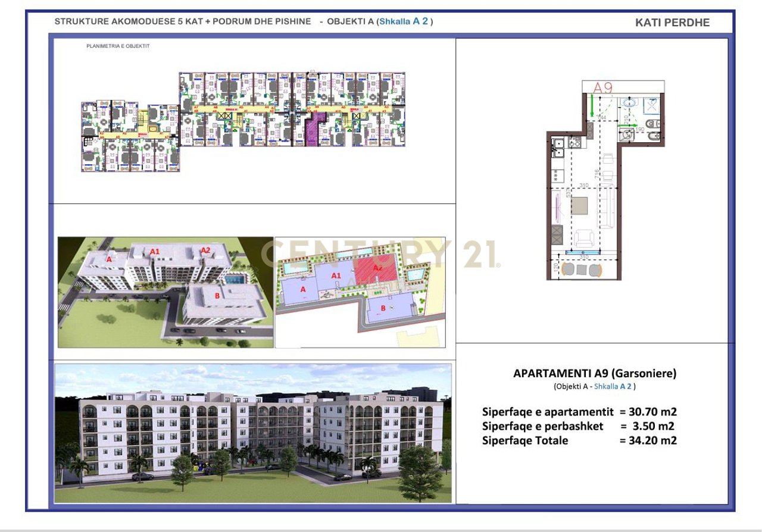Click the red A9 apartment label
The width and height of the screenshot is (762, 532).
point(603,87)
